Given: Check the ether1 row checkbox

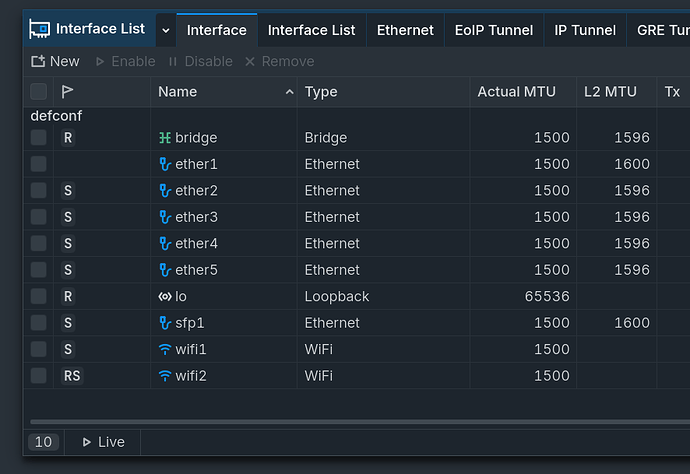Looking at the screenshot, I should click(x=39, y=164).
